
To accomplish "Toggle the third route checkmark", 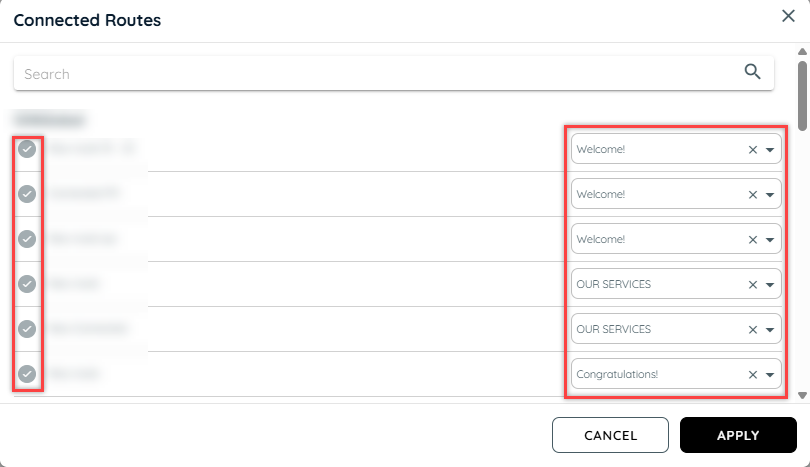I will tap(27, 239).
